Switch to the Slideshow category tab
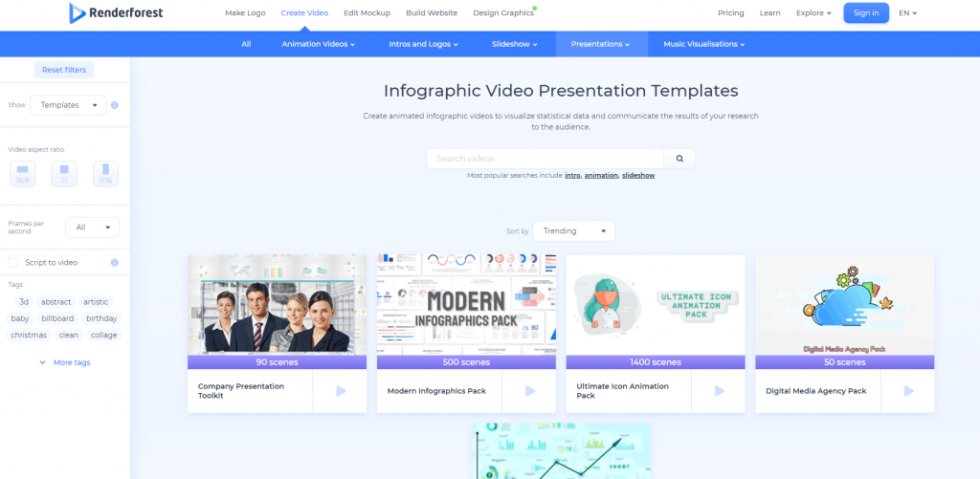 click(x=521, y=44)
